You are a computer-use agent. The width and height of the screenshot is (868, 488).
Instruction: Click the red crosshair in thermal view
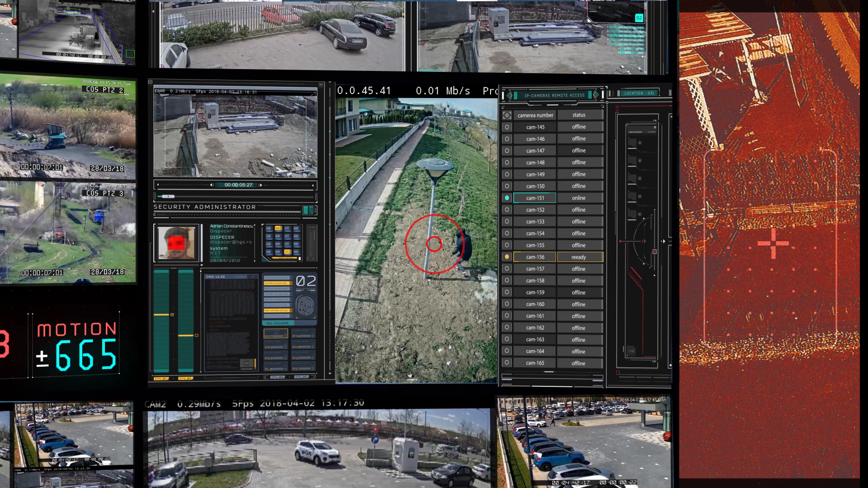[773, 244]
